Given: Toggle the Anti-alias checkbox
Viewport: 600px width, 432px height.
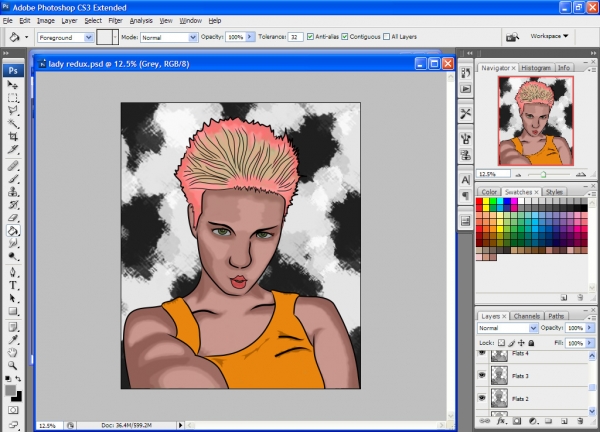Looking at the screenshot, I should point(310,37).
